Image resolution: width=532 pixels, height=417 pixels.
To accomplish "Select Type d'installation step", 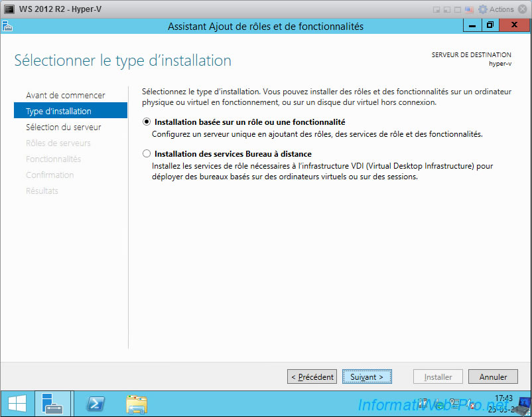I will click(x=70, y=111).
